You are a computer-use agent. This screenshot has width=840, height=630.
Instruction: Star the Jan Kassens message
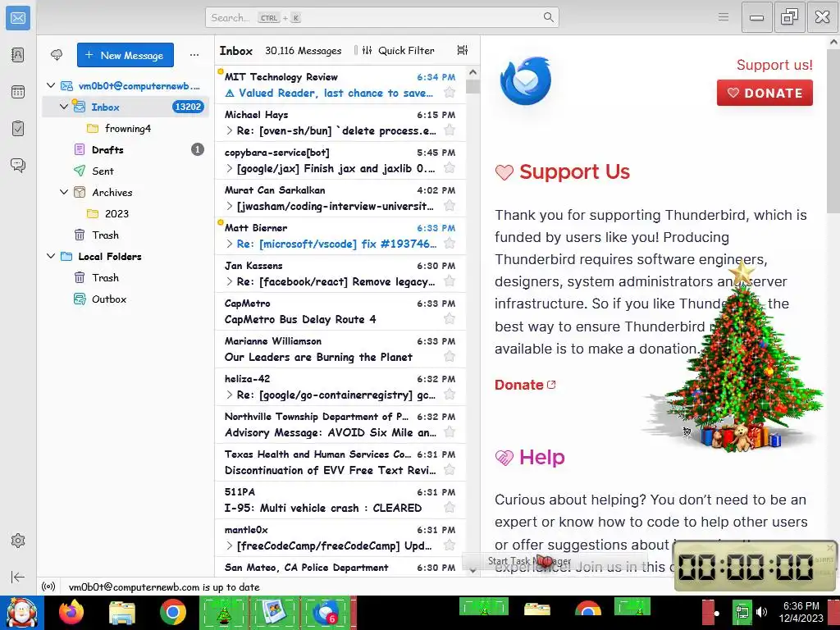450,281
